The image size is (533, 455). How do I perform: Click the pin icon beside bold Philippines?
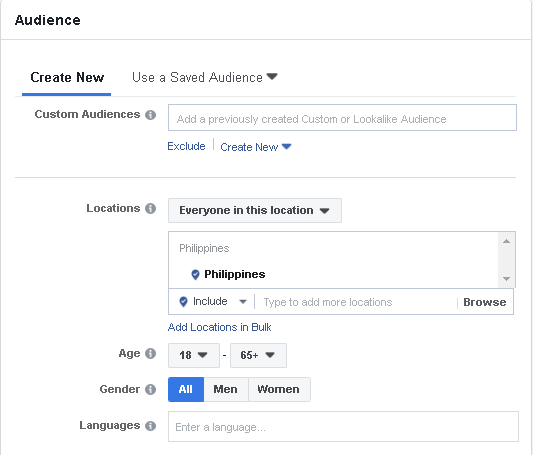click(195, 275)
